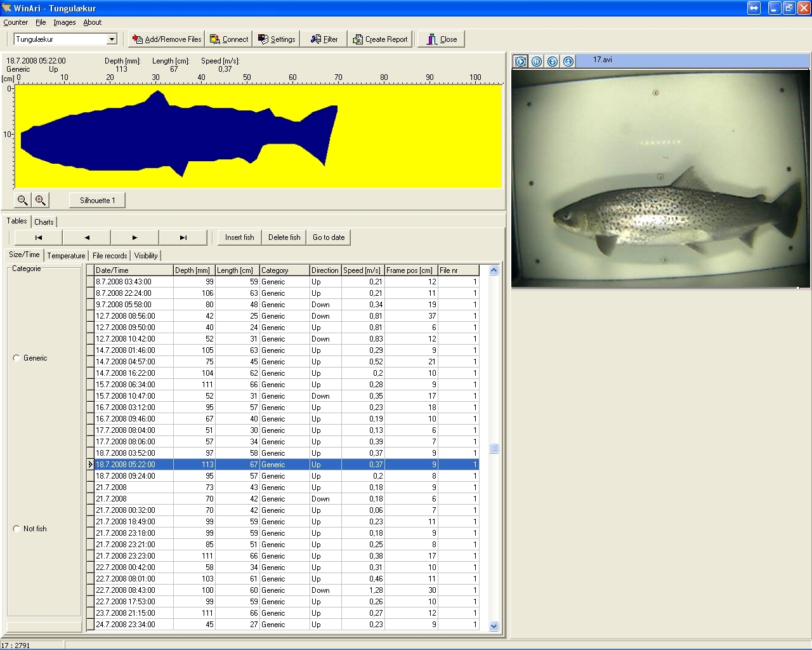Click the File nr column header
The height and width of the screenshot is (650, 812).
(x=458, y=270)
